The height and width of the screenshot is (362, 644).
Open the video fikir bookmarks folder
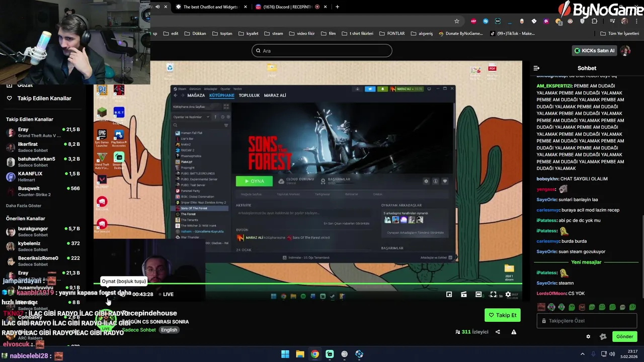click(302, 34)
